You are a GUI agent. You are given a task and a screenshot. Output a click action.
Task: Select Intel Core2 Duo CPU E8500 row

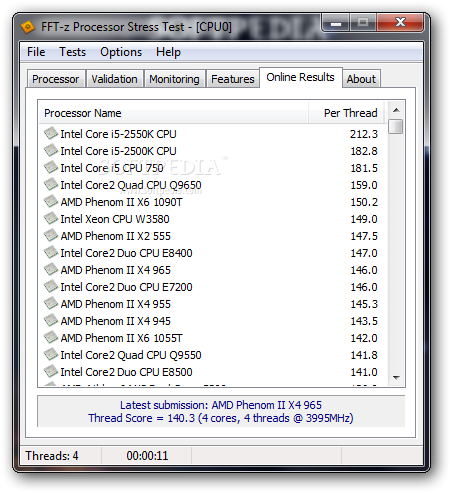coord(213,372)
